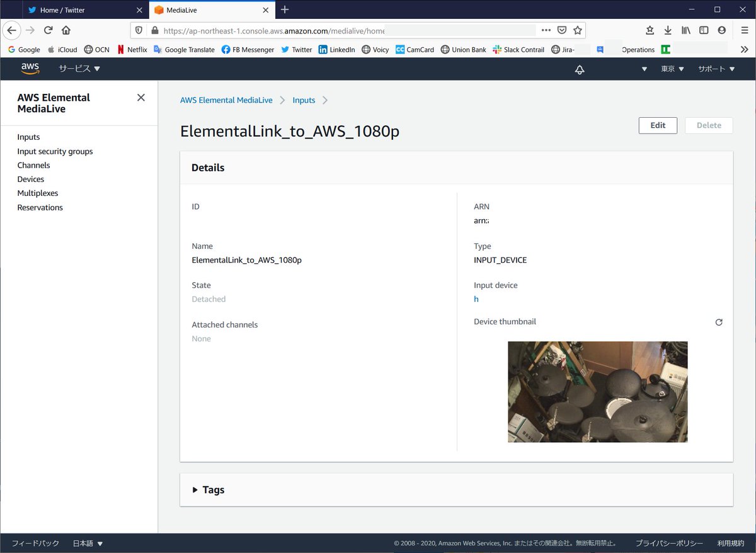Open the Union Bank bookmark
Screen dimensions: 756x553
coord(463,50)
